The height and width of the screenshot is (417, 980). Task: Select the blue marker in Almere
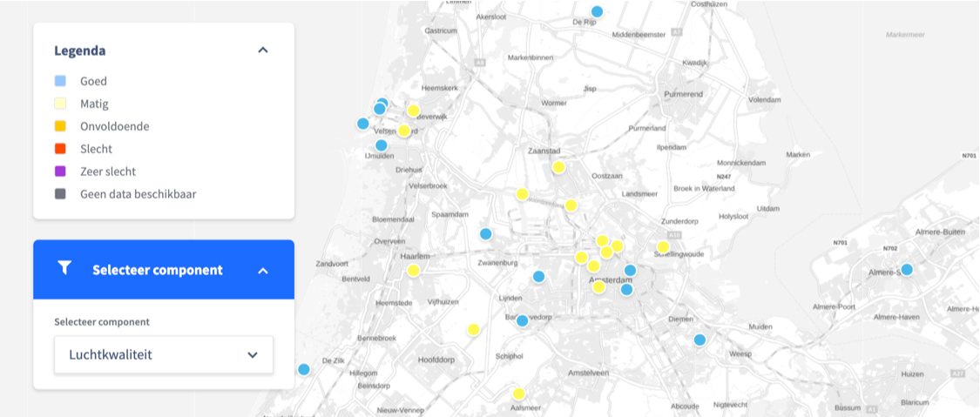pyautogui.click(x=907, y=270)
